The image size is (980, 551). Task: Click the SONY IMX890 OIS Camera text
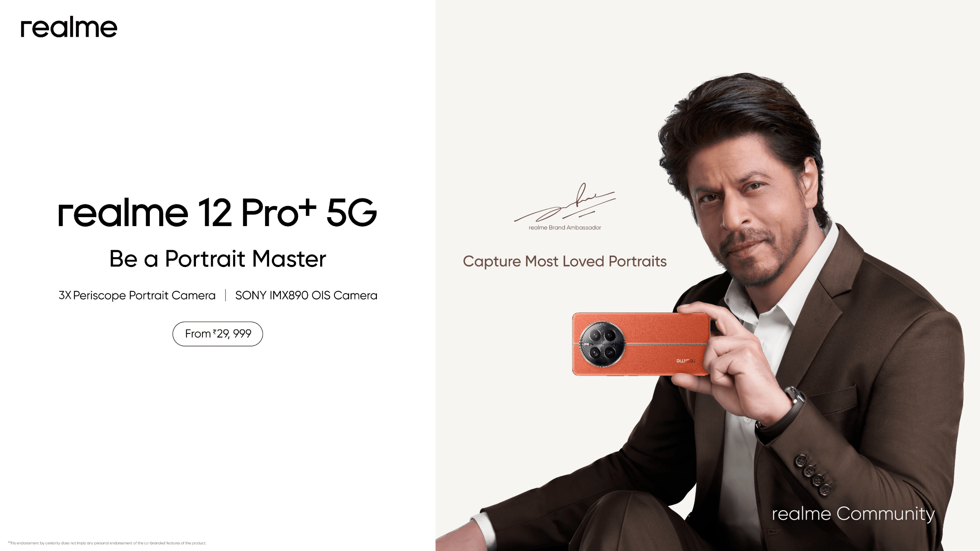point(306,295)
